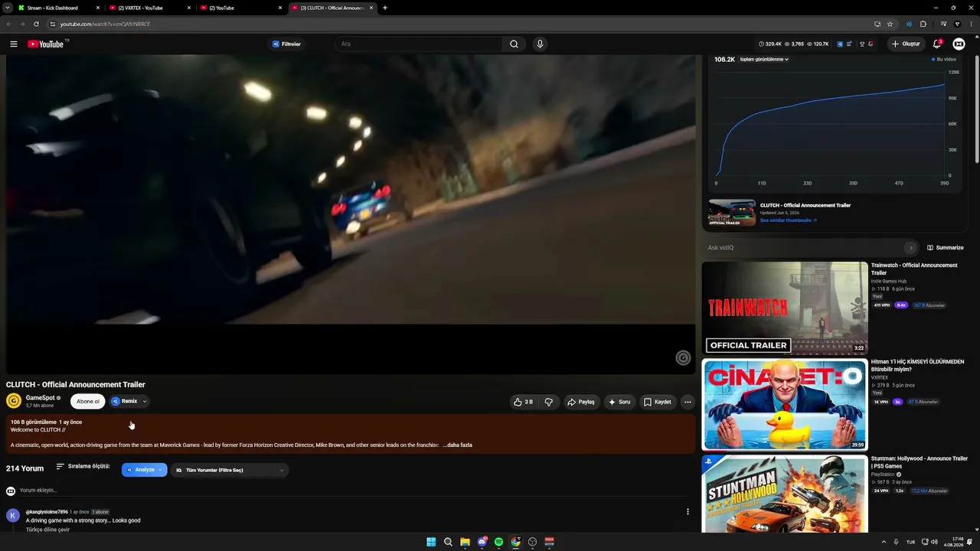Click the video player area
Image resolution: width=980 pixels, height=551 pixels.
[x=351, y=214]
